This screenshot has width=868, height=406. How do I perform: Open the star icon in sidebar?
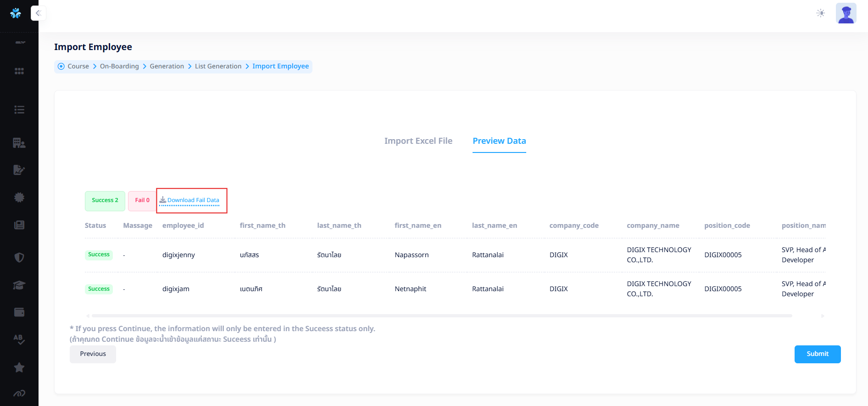click(19, 367)
